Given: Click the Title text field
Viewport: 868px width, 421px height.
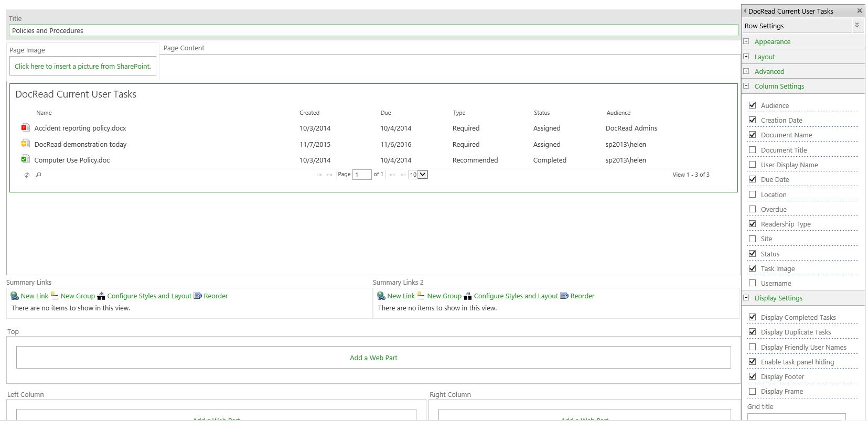Looking at the screenshot, I should click(373, 30).
